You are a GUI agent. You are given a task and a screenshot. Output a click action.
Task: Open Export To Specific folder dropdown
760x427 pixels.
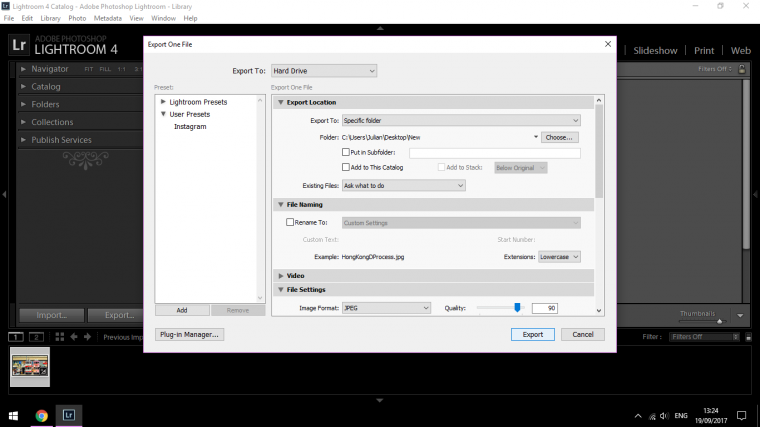pyautogui.click(x=461, y=120)
